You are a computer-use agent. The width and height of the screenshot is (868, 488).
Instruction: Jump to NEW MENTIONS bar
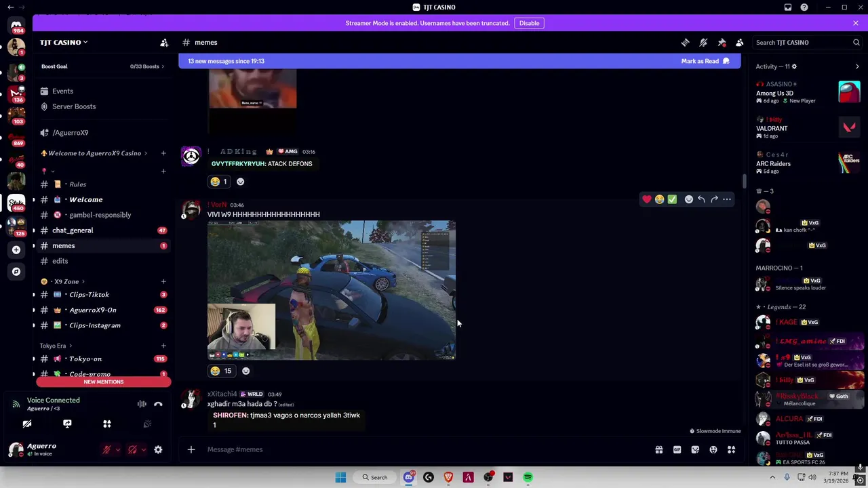[x=104, y=382]
